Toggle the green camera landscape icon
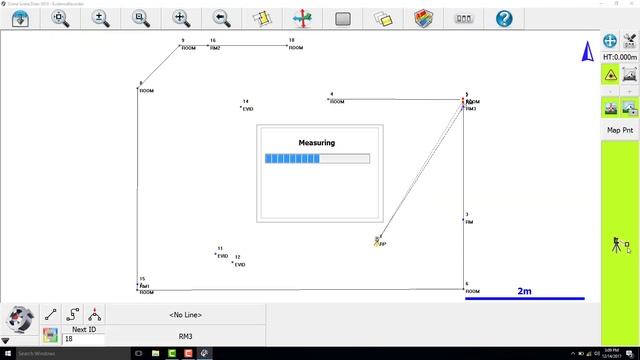Viewport: 640px width, 360px height. point(611,108)
